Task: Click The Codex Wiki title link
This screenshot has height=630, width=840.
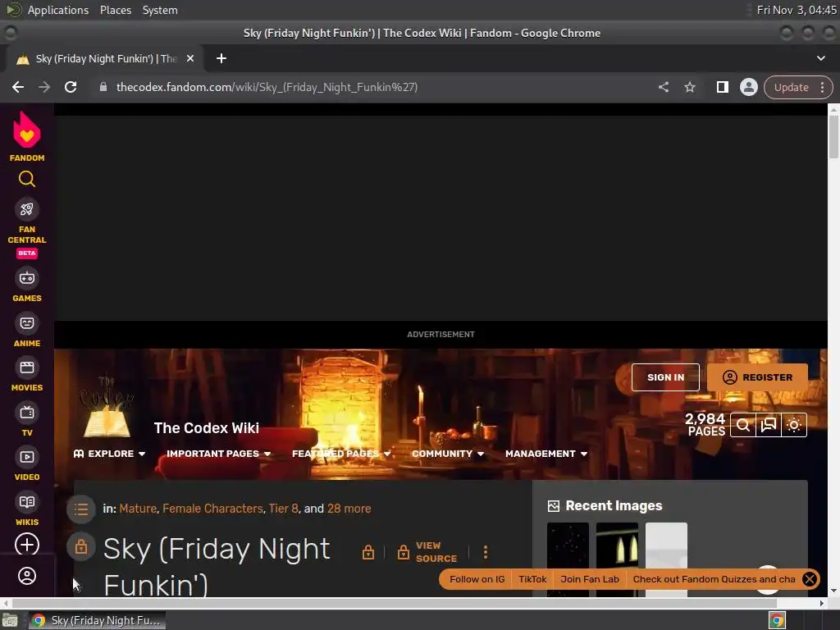Action: coord(206,428)
